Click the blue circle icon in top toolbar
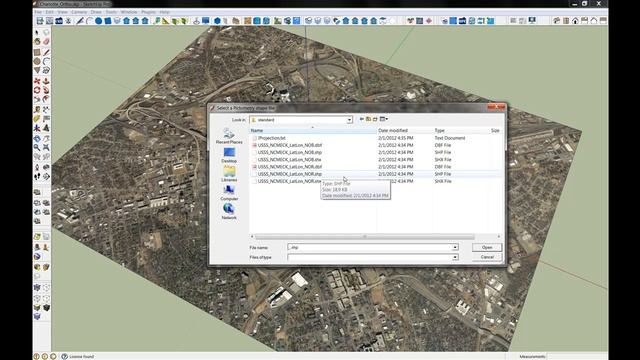 click(99, 20)
